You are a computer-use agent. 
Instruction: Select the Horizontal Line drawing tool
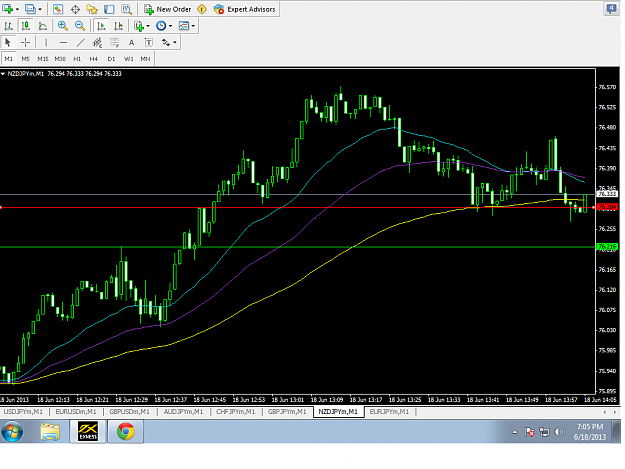coord(63,42)
